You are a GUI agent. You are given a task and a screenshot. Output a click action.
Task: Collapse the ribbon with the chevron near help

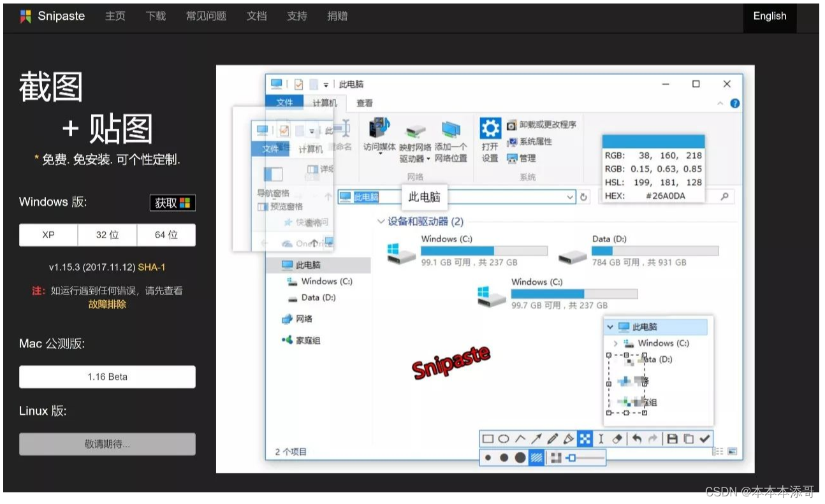[720, 103]
